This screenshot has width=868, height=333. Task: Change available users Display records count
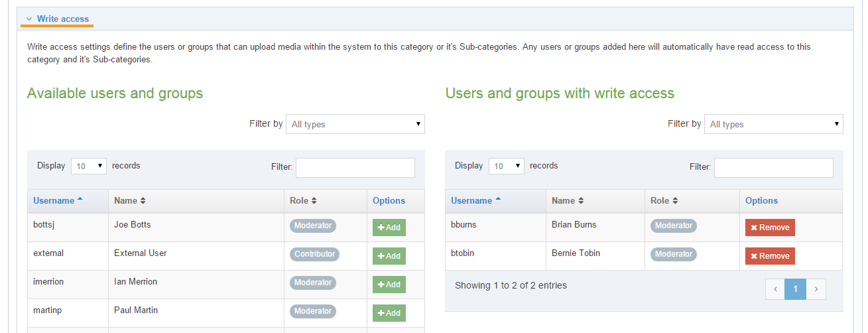pos(88,166)
